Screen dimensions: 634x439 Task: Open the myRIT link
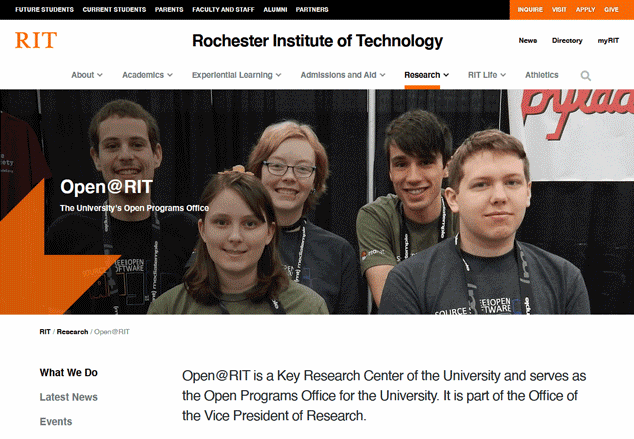click(608, 40)
